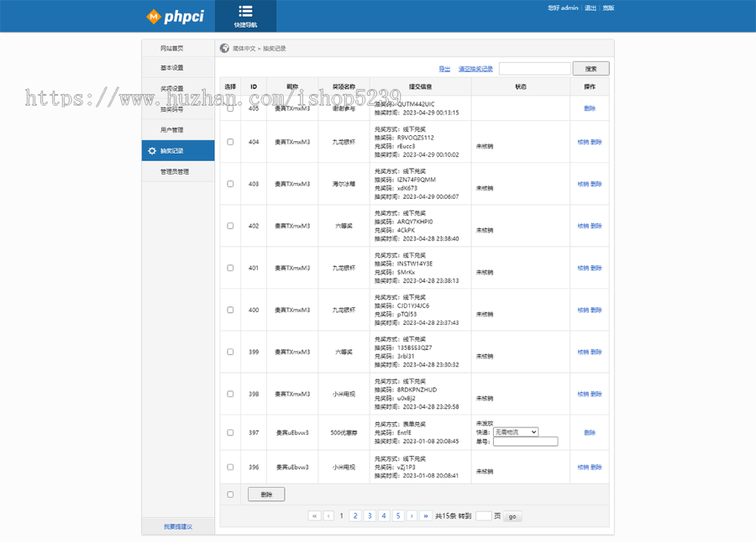756x549 pixels.
Task: Click the 奖项名称 column header
Action: 344,86
